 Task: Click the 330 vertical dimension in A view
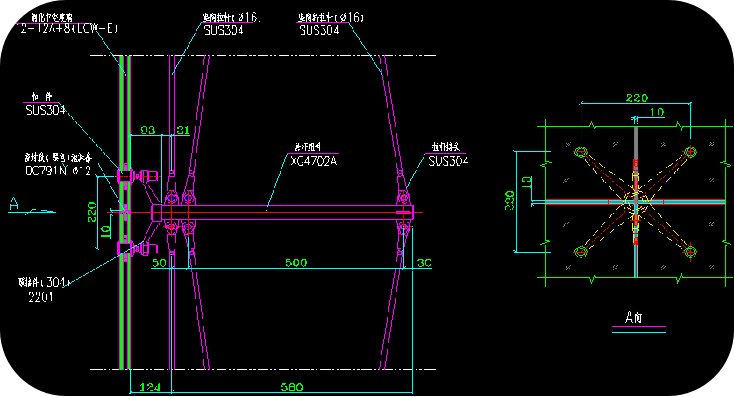click(510, 200)
